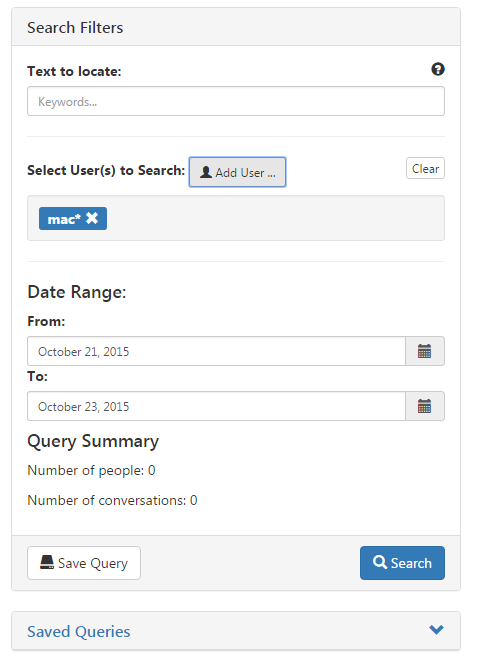Expand Saved Queries with the chevron
The height and width of the screenshot is (667, 482).
click(436, 630)
